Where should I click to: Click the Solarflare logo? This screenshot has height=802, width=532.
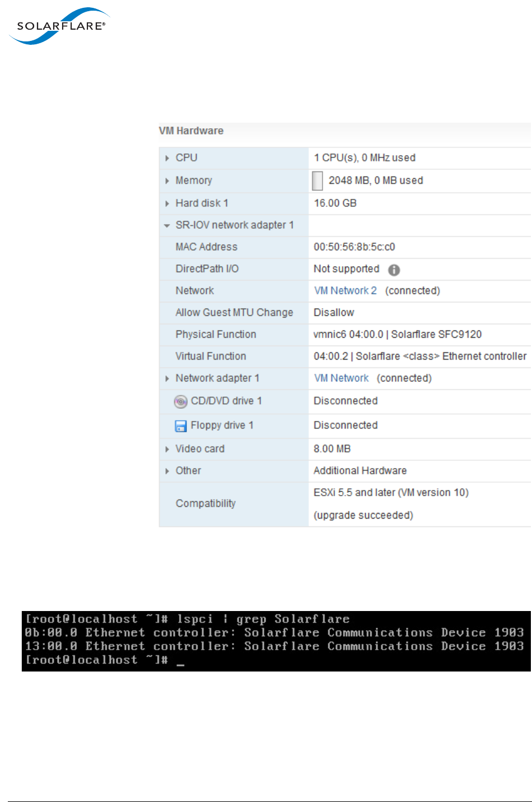[x=60, y=26]
